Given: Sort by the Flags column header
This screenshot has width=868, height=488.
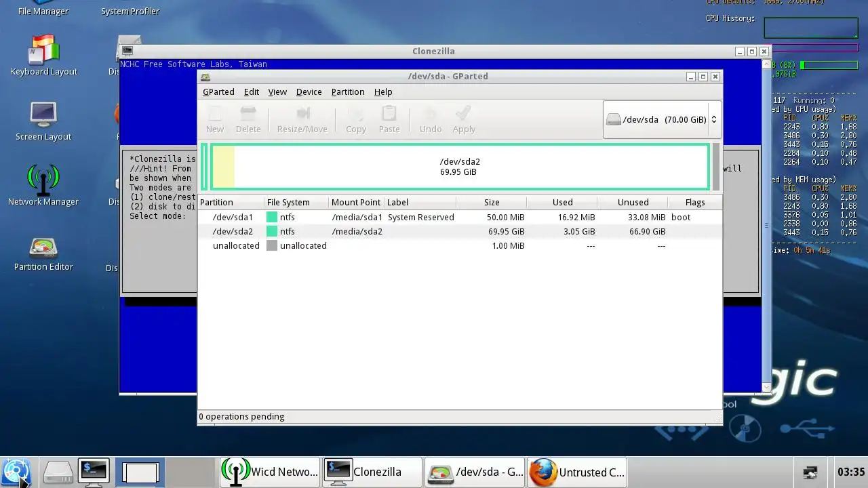Looking at the screenshot, I should coord(694,202).
